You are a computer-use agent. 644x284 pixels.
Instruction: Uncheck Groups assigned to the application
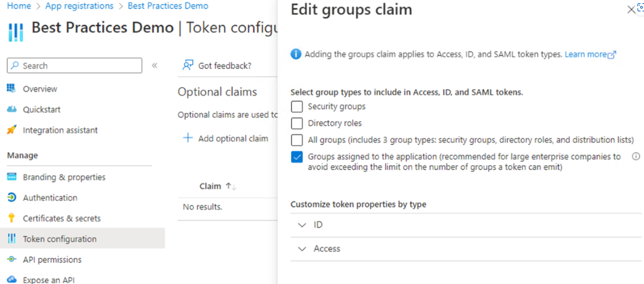(x=297, y=157)
